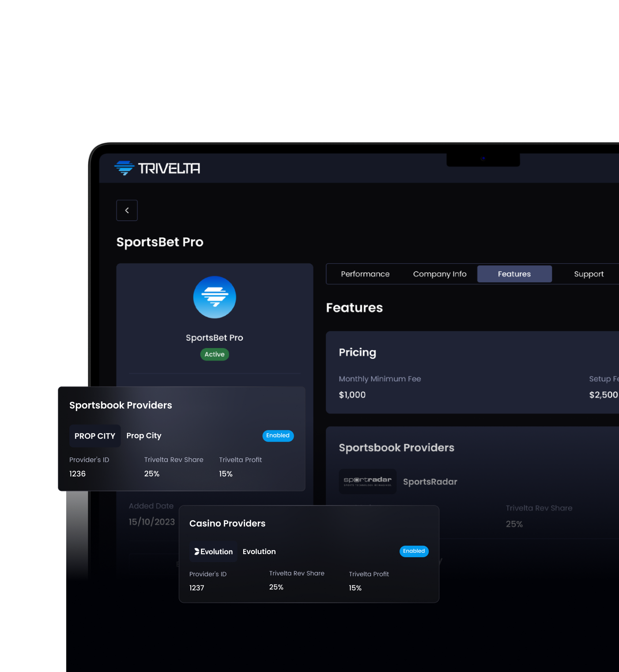The width and height of the screenshot is (619, 672).
Task: Click the Trivelta logo in the header
Action: point(157,168)
